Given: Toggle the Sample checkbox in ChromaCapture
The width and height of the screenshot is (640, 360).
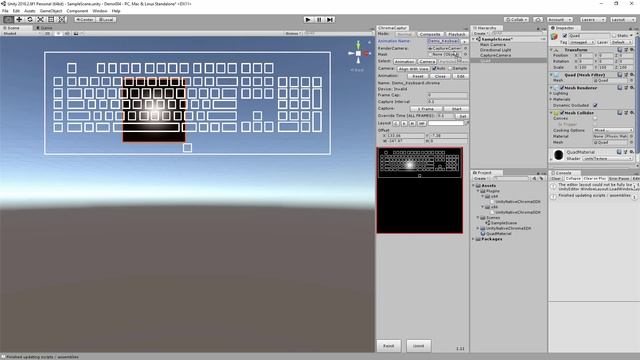Looking at the screenshot, I should pyautogui.click(x=451, y=69).
